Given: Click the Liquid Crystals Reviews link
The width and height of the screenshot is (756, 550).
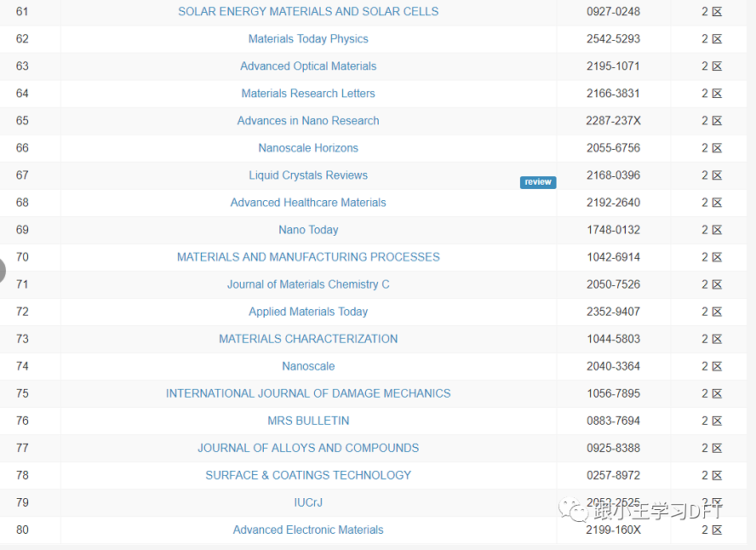Looking at the screenshot, I should point(308,175).
